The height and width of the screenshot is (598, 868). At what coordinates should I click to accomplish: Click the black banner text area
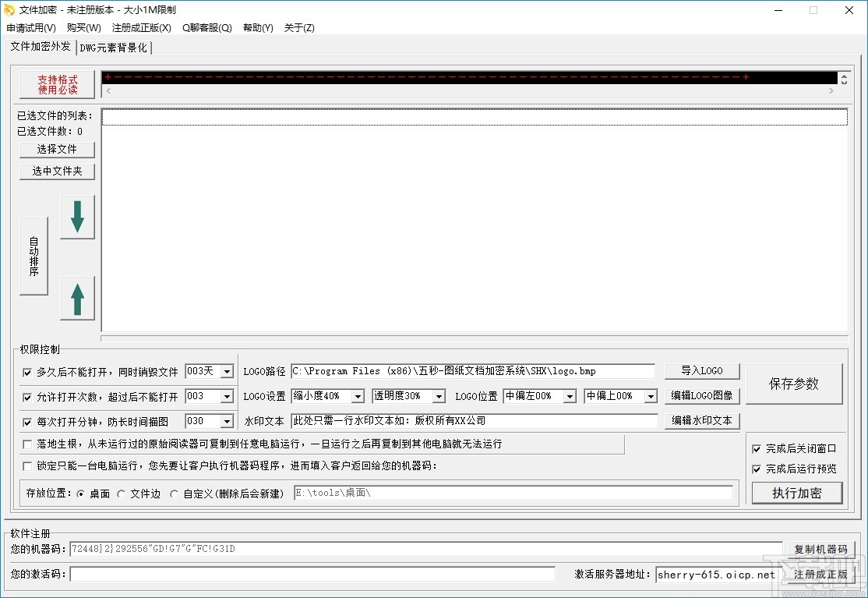tap(469, 77)
